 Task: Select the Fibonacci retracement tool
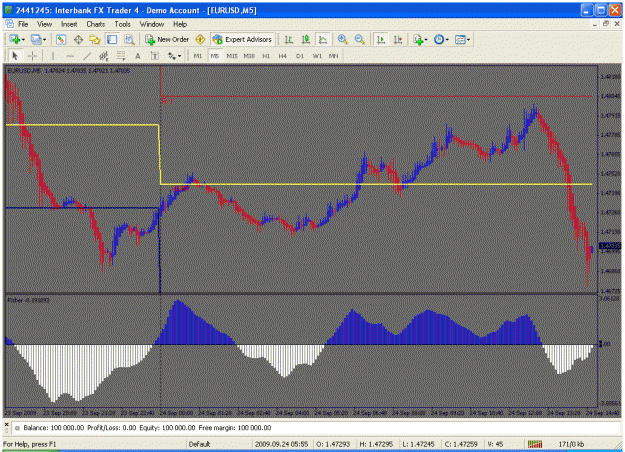[121, 56]
